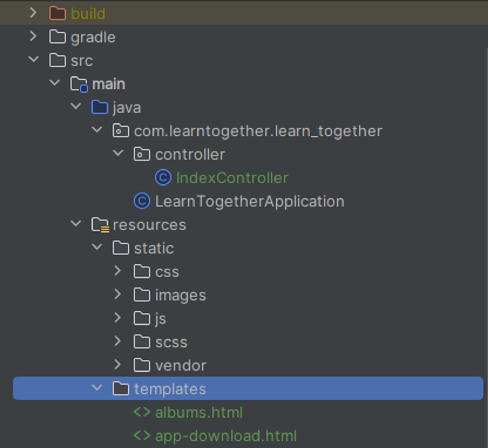The image size is (488, 448).
Task: Click the controller package icon
Action: (x=142, y=154)
